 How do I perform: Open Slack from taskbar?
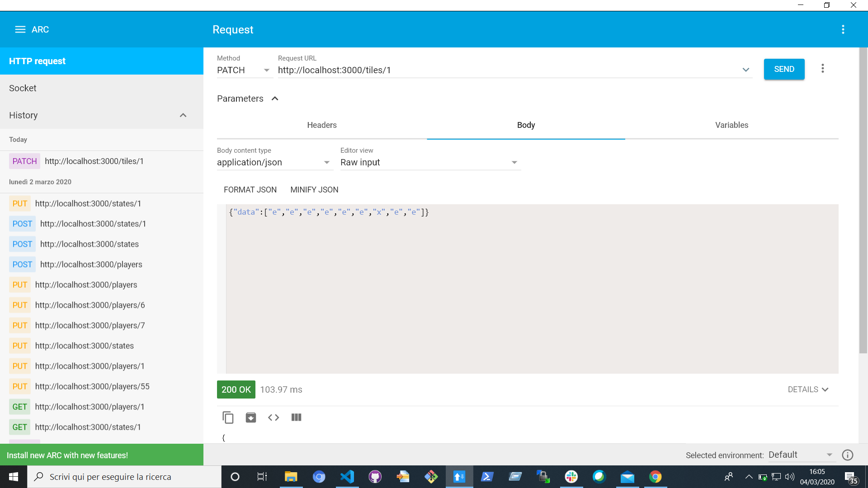[x=571, y=477]
